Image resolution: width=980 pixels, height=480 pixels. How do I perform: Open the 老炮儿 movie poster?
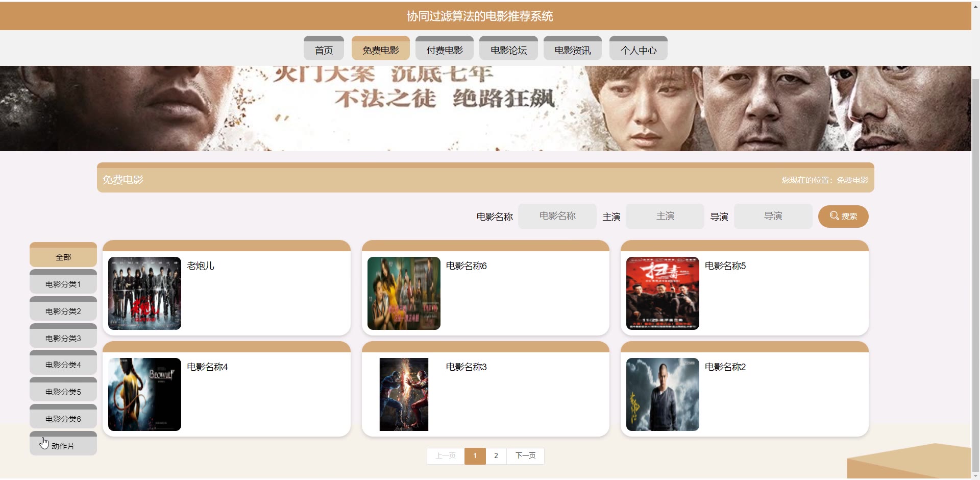coord(144,293)
